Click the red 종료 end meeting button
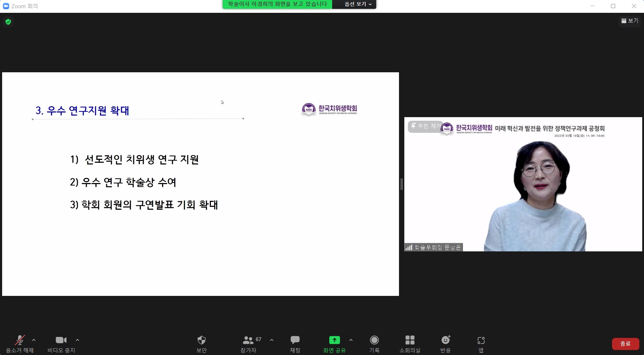 coord(625,344)
